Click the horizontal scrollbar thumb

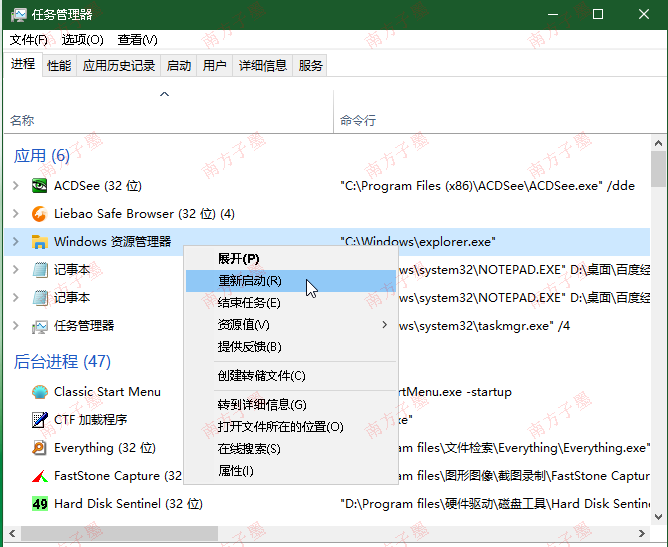tap(119, 533)
